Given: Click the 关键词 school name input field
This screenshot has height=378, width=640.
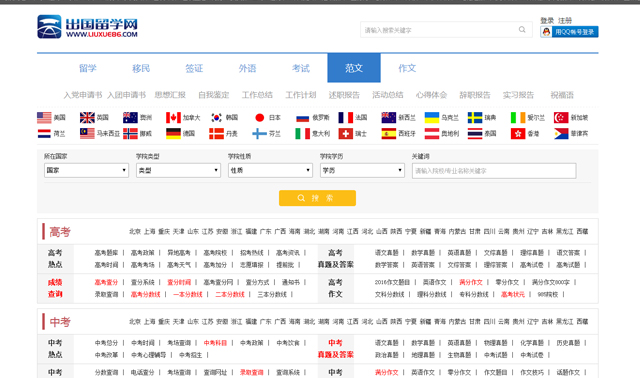Looking at the screenshot, I should point(494,171).
